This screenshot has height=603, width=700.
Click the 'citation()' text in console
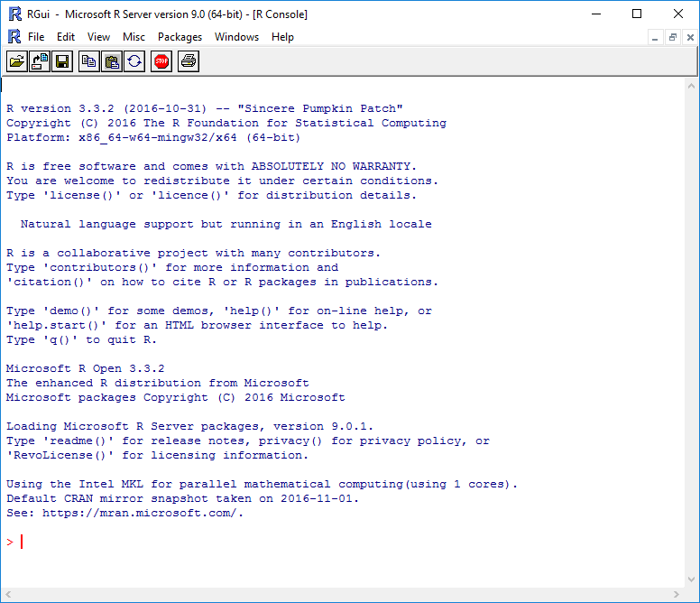[49, 282]
